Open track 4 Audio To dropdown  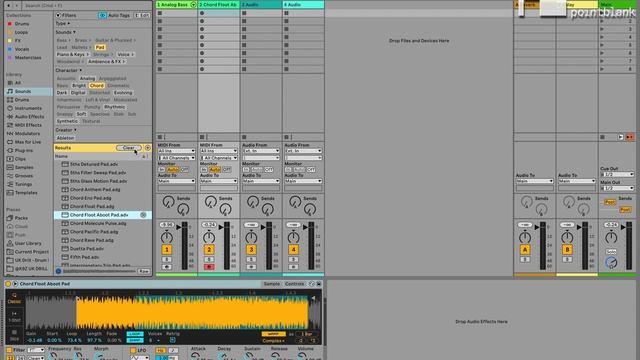pos(303,181)
